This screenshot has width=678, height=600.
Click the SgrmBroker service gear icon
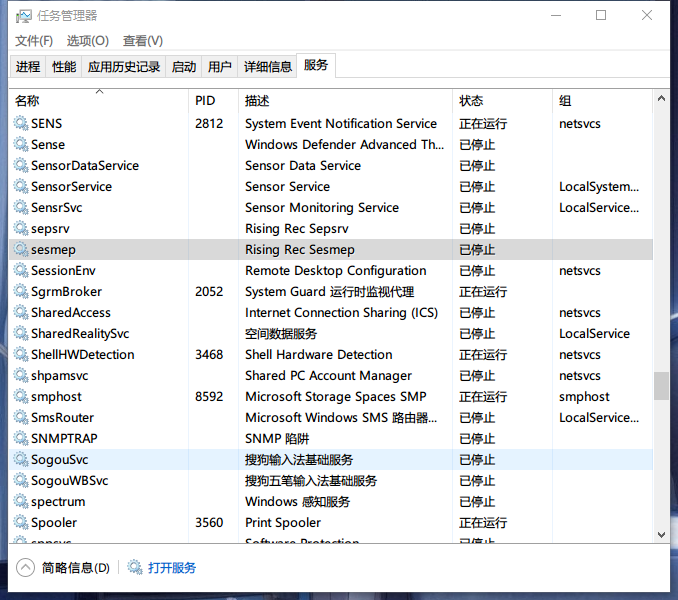21,291
